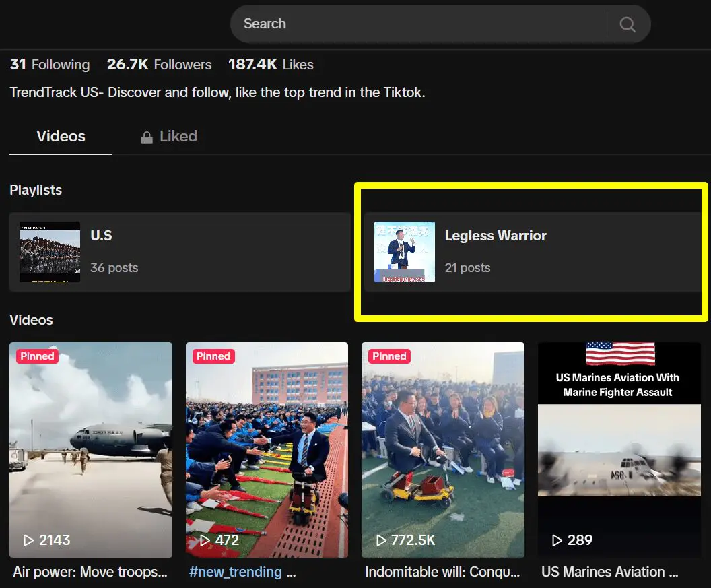Play the US Marines Aviation video
Screen dimensions: 711x588
coord(619,450)
